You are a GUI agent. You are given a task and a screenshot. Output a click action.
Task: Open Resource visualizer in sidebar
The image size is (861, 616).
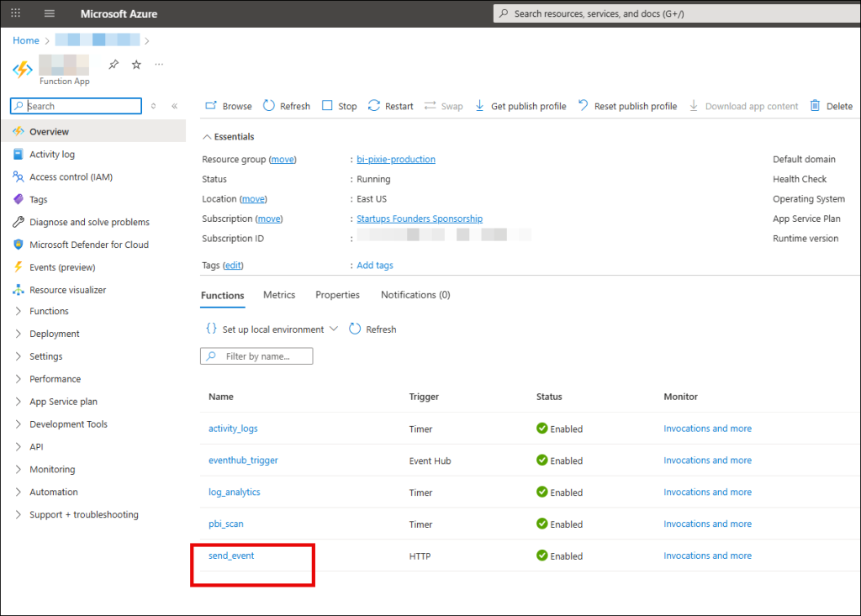coord(67,290)
